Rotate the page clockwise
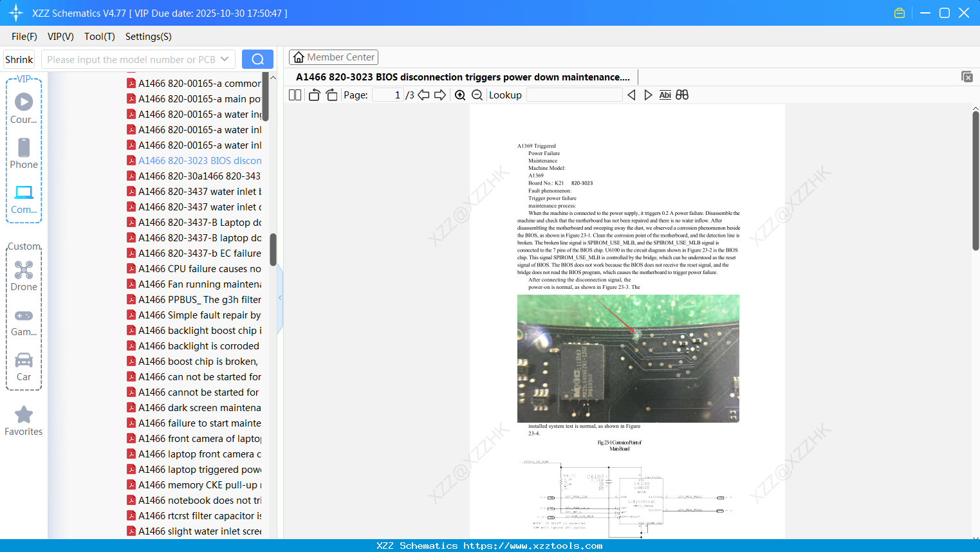The image size is (980, 552). 331,95
